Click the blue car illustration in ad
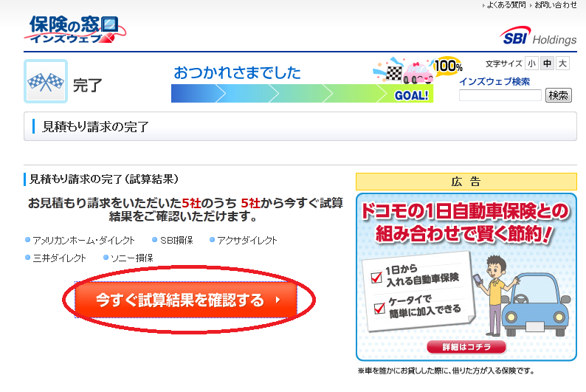This screenshot has height=392, width=586. [537, 305]
